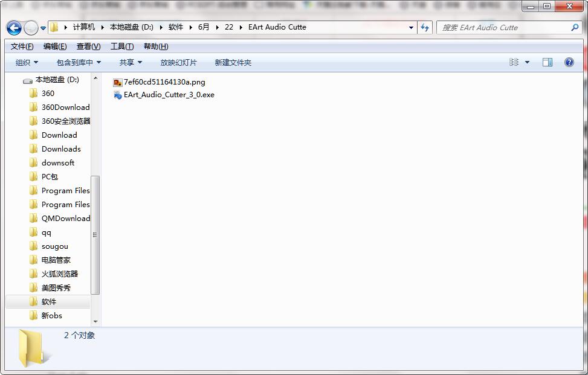The width and height of the screenshot is (588, 375).
Task: Click the change view icon
Action: point(514,62)
